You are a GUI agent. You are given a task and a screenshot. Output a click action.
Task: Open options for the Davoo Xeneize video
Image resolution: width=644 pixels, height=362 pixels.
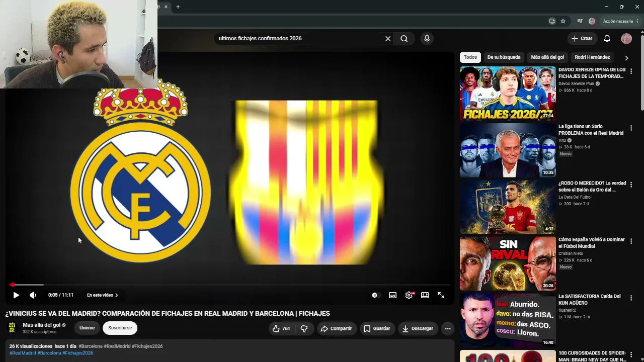(631, 71)
